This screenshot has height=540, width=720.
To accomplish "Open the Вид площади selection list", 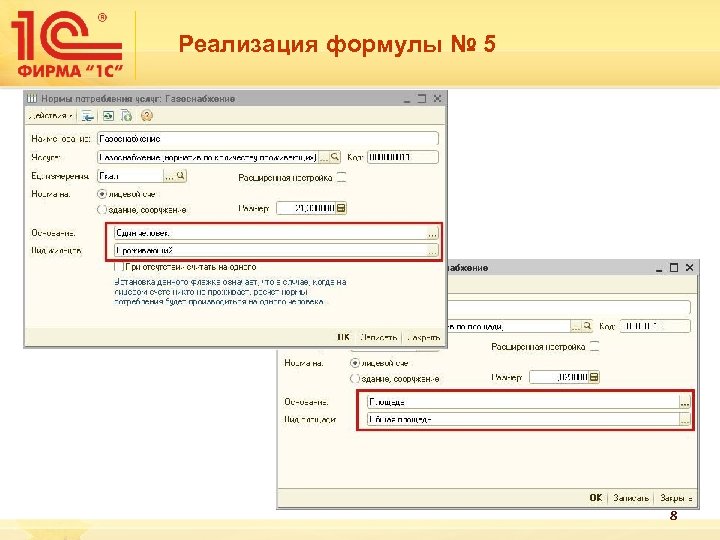I will pos(685,419).
